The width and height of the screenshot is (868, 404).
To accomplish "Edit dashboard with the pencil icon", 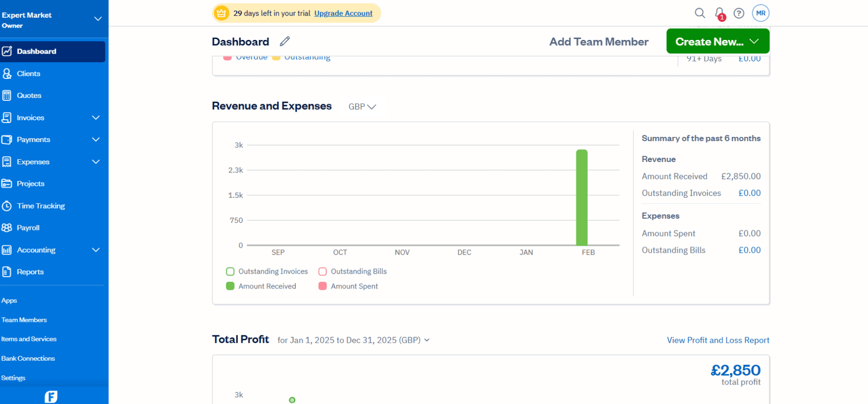I will (x=285, y=41).
